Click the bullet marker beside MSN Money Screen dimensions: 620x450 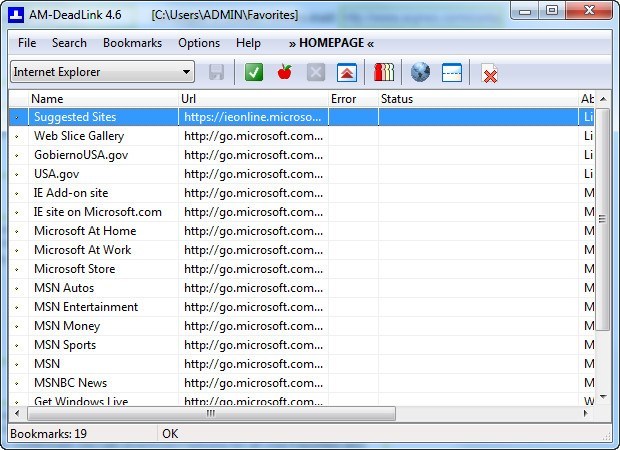pyautogui.click(x=17, y=326)
